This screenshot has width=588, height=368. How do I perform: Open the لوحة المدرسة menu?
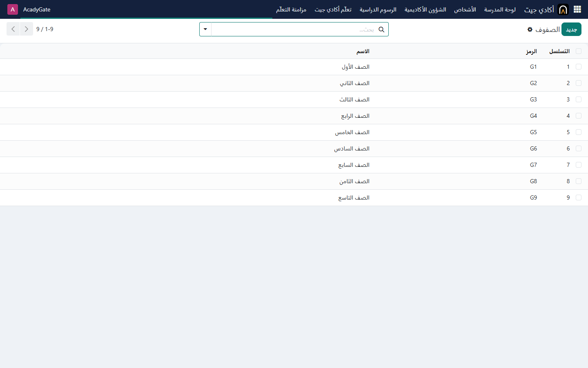(x=500, y=9)
